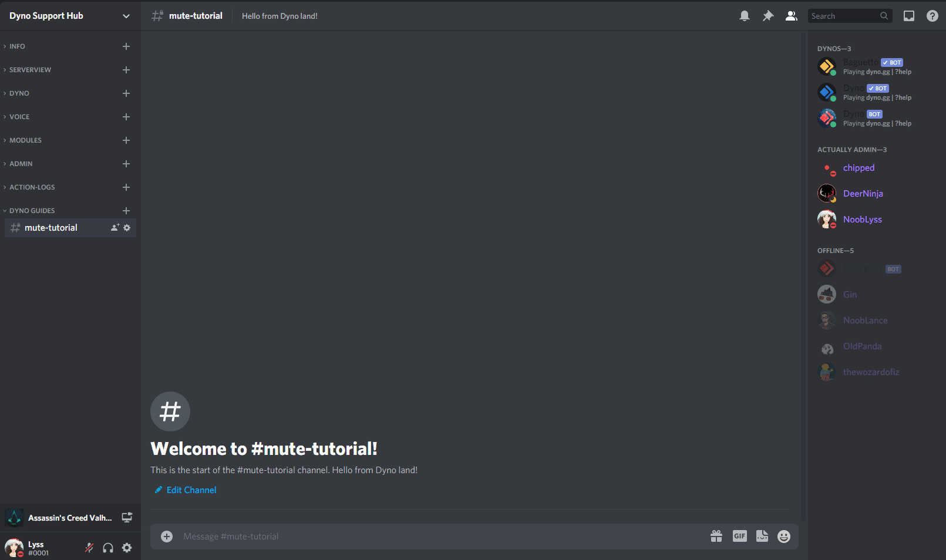
Task: Click the Edit Channel link
Action: tap(191, 490)
